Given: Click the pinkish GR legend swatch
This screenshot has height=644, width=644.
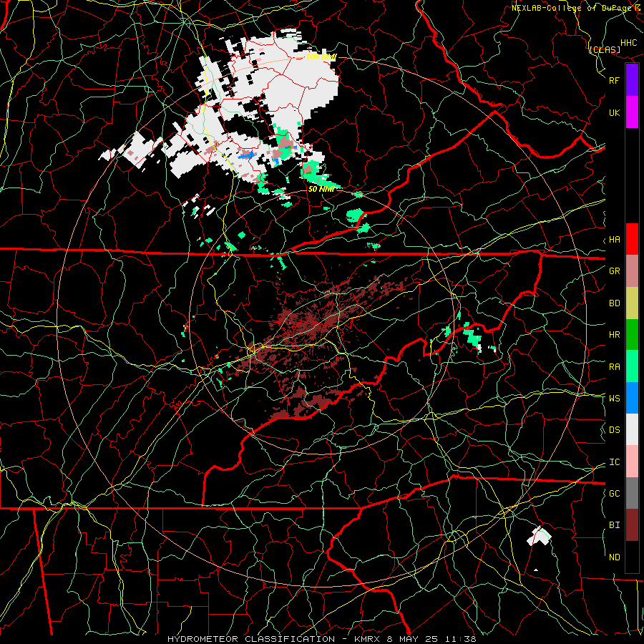Looking at the screenshot, I should (x=632, y=271).
